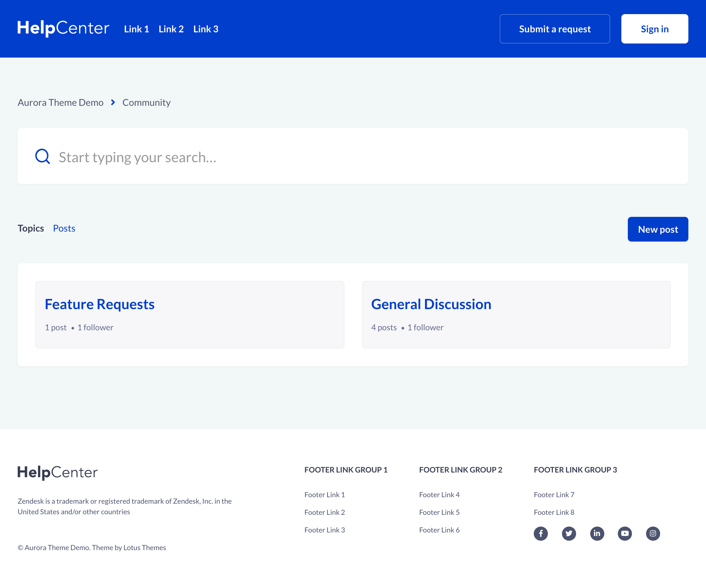
Task: Click the breadcrumb chevron arrow
Action: click(113, 102)
